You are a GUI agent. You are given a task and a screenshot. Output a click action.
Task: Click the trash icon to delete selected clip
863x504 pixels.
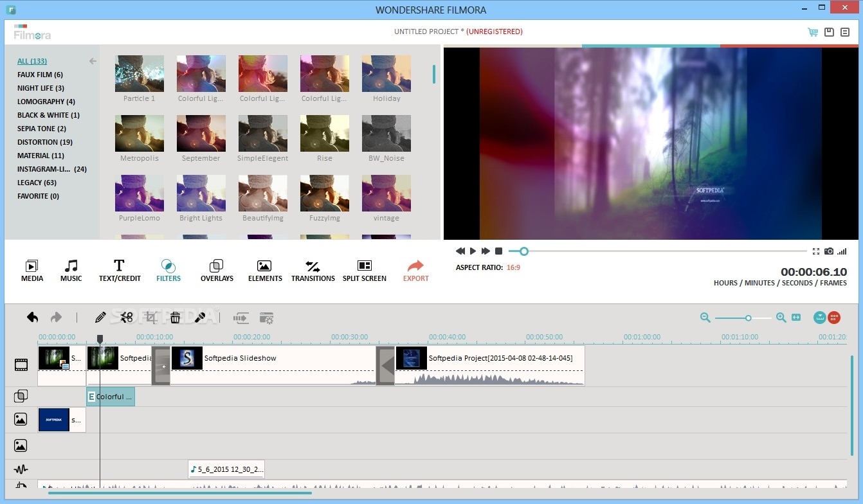(x=176, y=317)
